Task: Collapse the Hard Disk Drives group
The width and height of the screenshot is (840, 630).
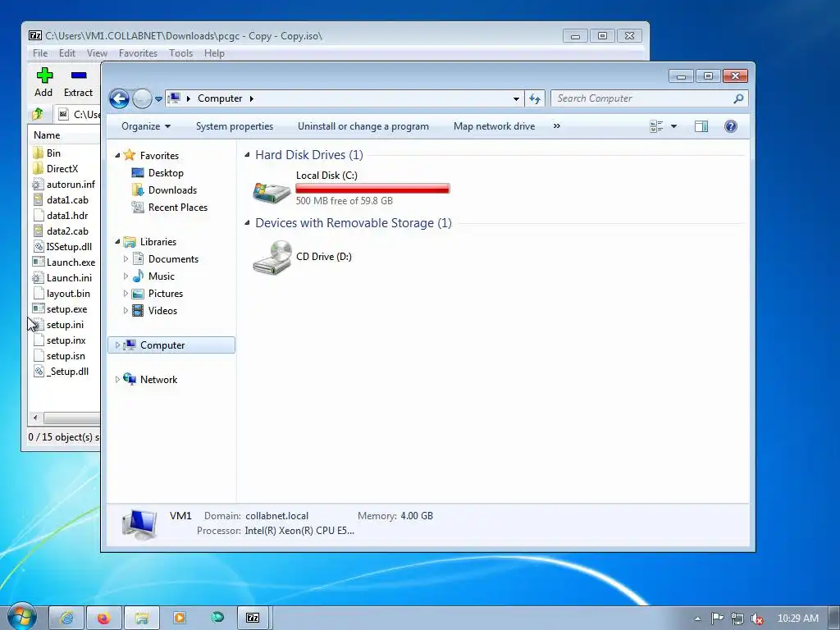Action: 247,155
